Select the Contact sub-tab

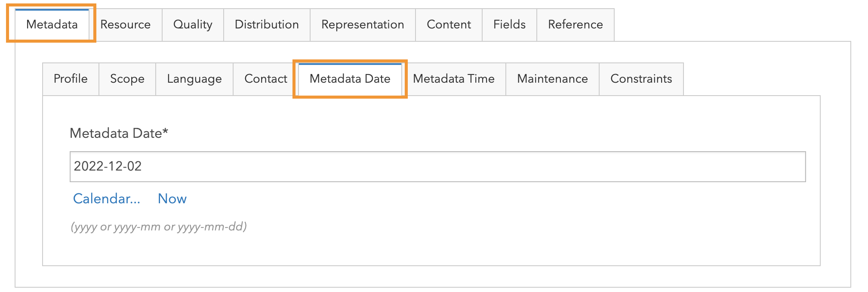(265, 79)
